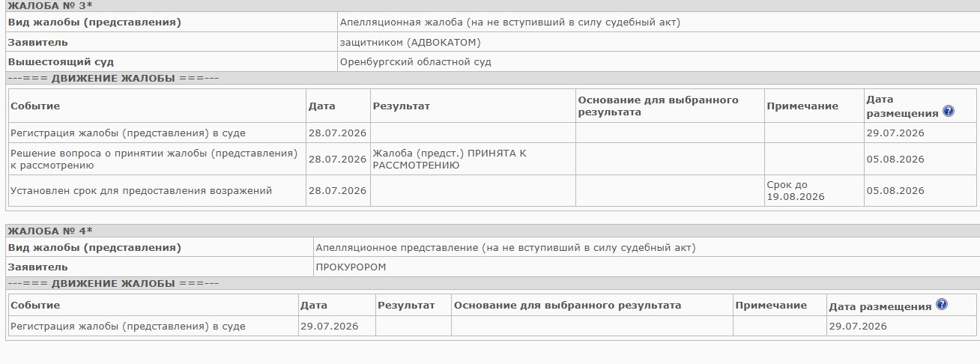Click help icon next to Дата размещения in complaint 3
The height and width of the screenshot is (364, 980).
point(949,112)
